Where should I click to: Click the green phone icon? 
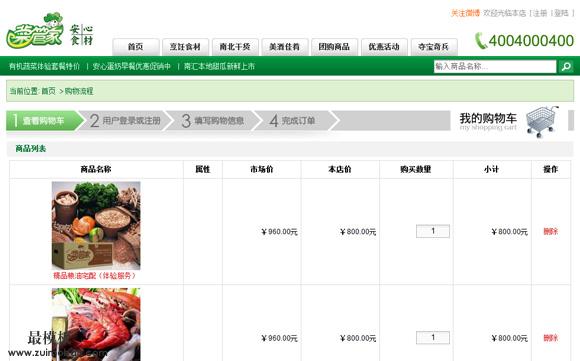coord(481,41)
